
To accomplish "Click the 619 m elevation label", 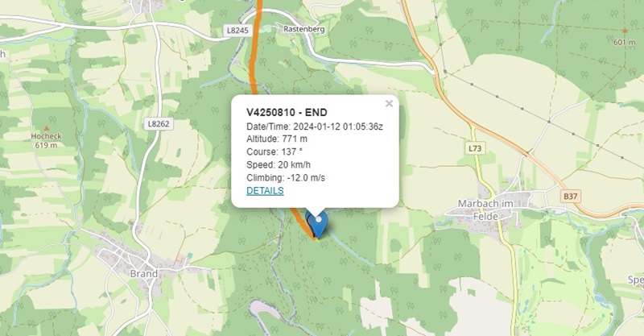I will click(47, 146).
